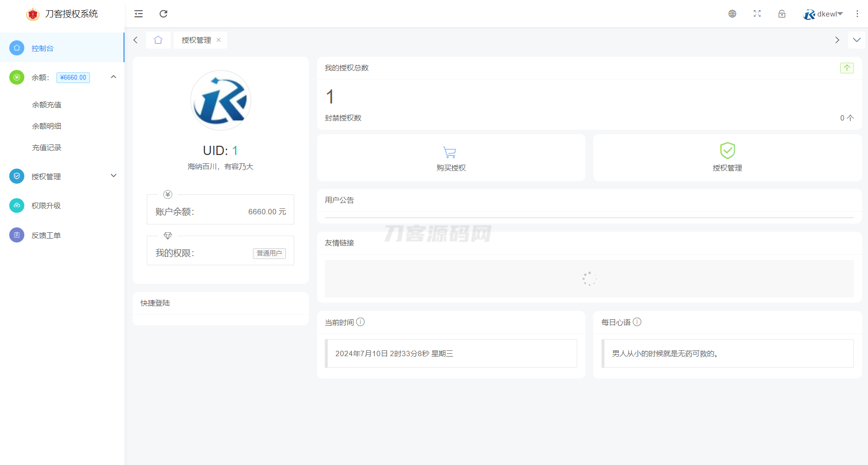Open the three-dot more options menu
Image resolution: width=868 pixels, height=465 pixels.
click(857, 14)
